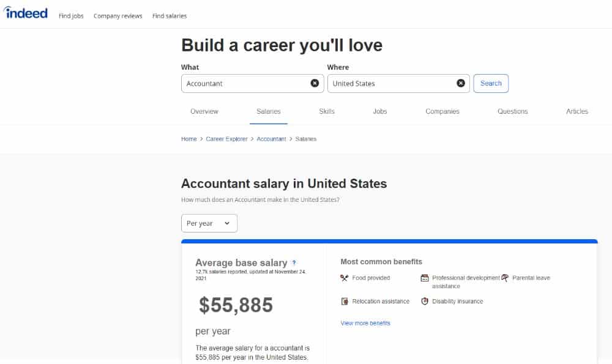
Task: Switch to the Overview tab
Action: tap(204, 111)
